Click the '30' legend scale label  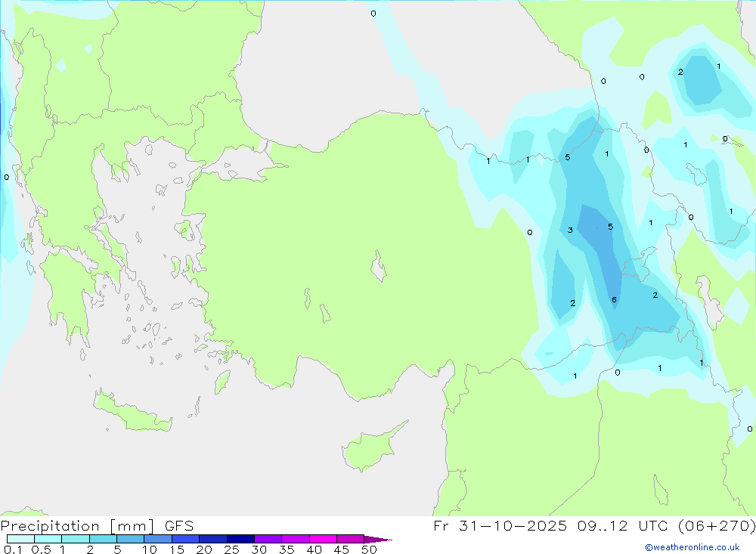[259, 549]
